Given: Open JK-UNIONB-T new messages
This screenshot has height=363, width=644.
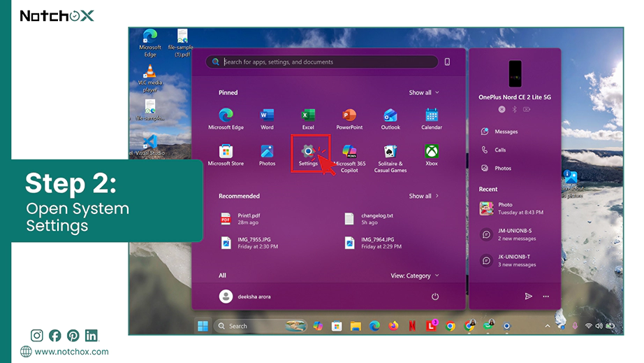Looking at the screenshot, I should pyautogui.click(x=508, y=261).
